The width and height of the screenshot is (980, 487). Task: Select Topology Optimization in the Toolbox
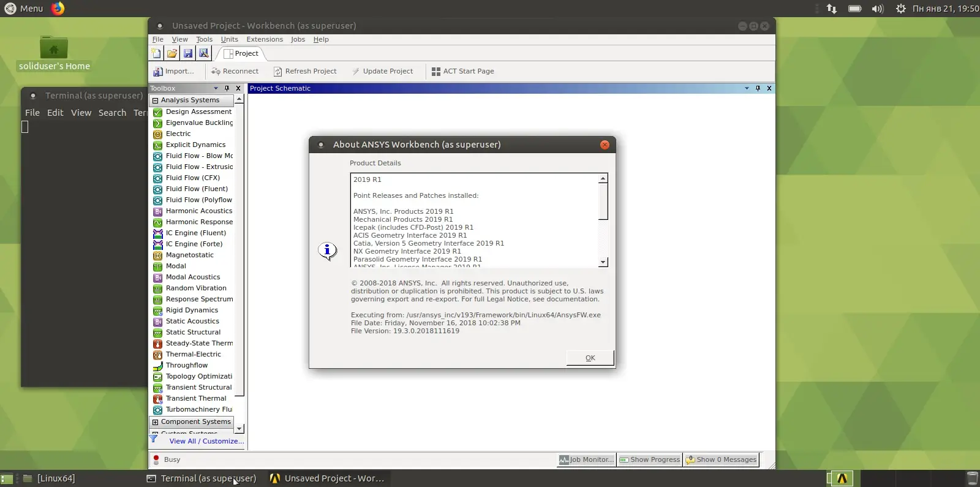(198, 377)
